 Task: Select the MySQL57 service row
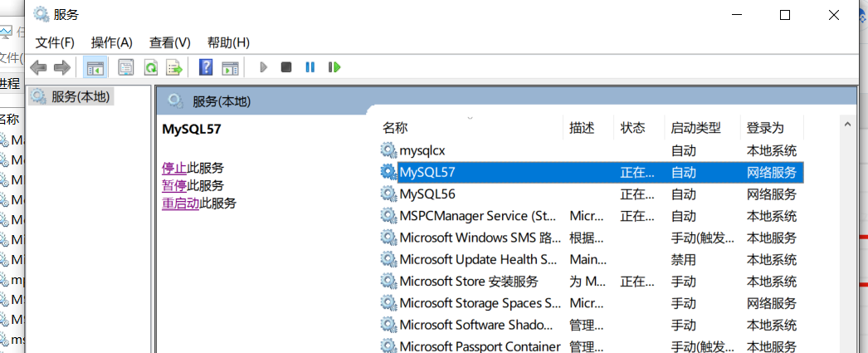click(591, 172)
